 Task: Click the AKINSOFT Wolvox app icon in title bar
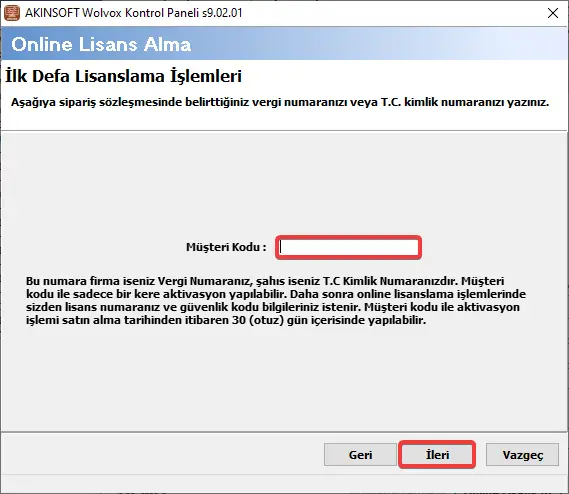[x=12, y=13]
